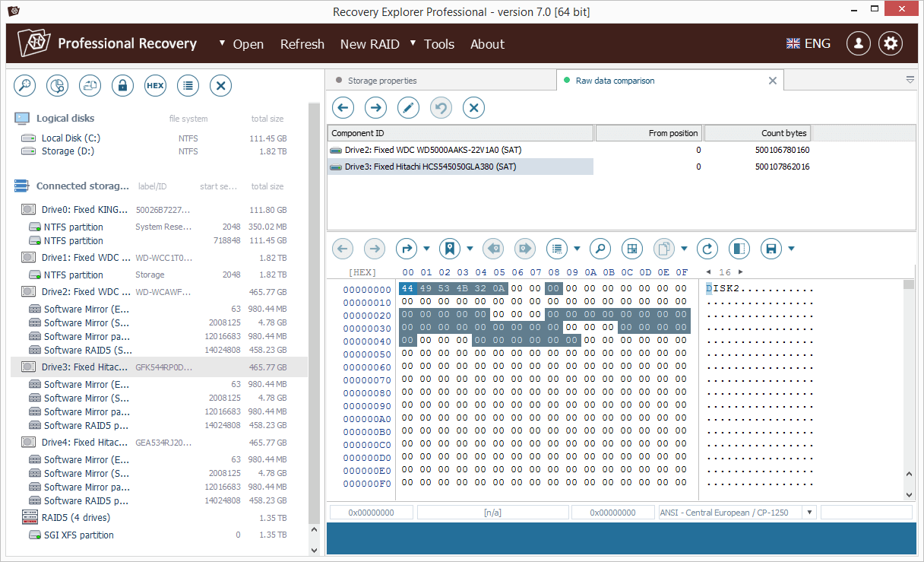Close the Raw data comparison tab
The width and height of the screenshot is (924, 562).
(x=773, y=79)
